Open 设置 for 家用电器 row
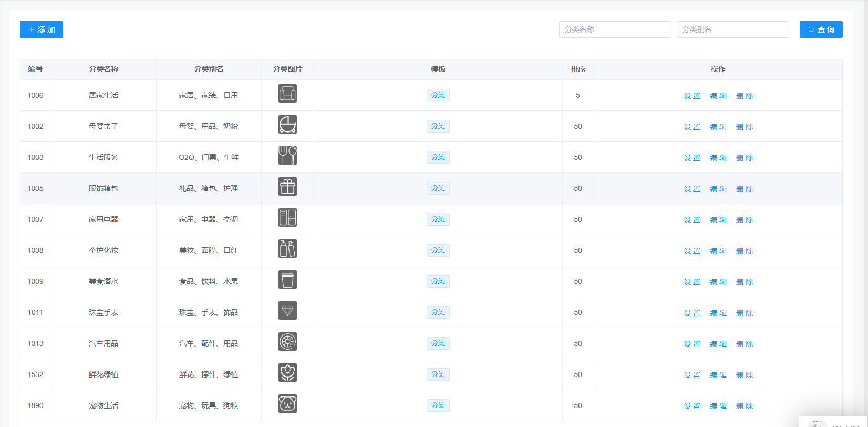This screenshot has height=427, width=868. 692,220
